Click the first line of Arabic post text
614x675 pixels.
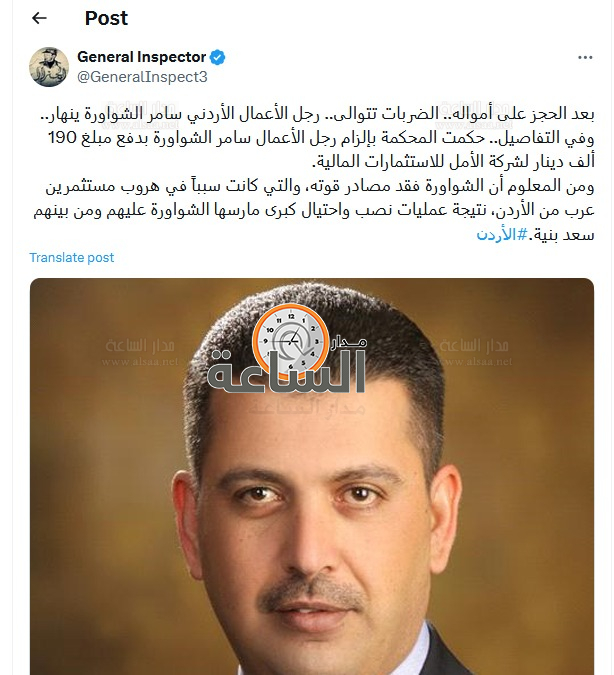click(x=317, y=114)
